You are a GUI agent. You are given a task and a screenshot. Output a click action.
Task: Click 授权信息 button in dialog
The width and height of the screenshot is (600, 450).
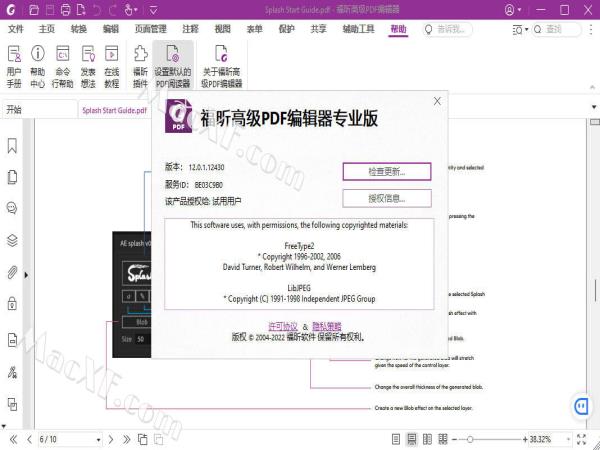tap(387, 198)
